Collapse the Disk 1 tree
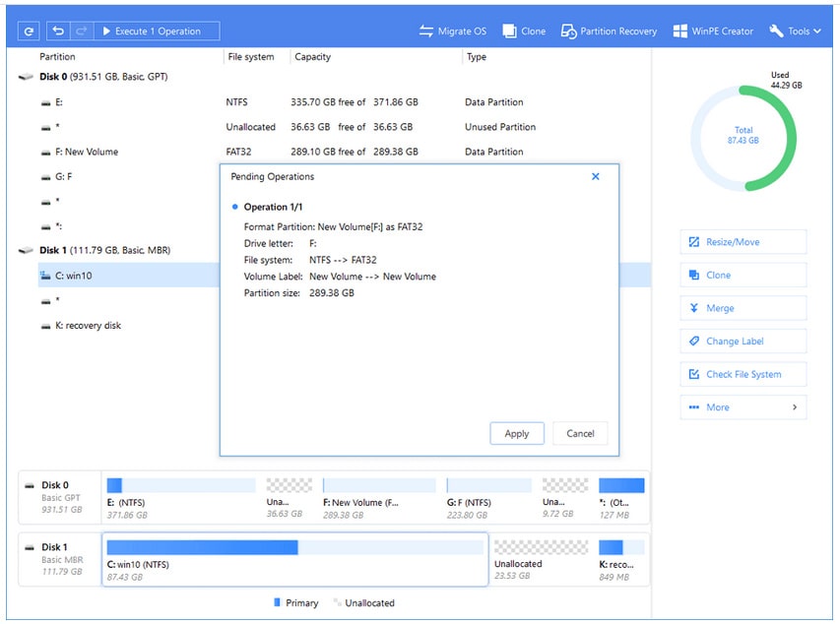 27,250
